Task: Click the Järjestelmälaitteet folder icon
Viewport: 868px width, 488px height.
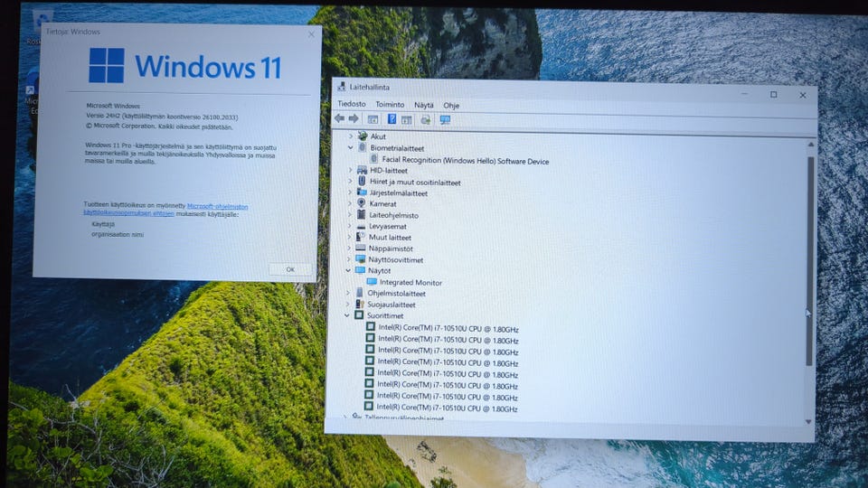Action: (x=362, y=192)
